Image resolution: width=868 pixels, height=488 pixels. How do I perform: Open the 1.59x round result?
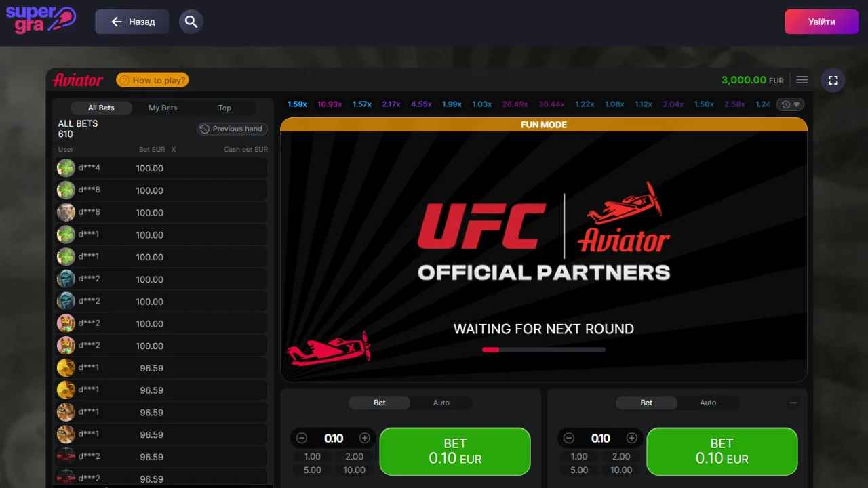(x=297, y=104)
